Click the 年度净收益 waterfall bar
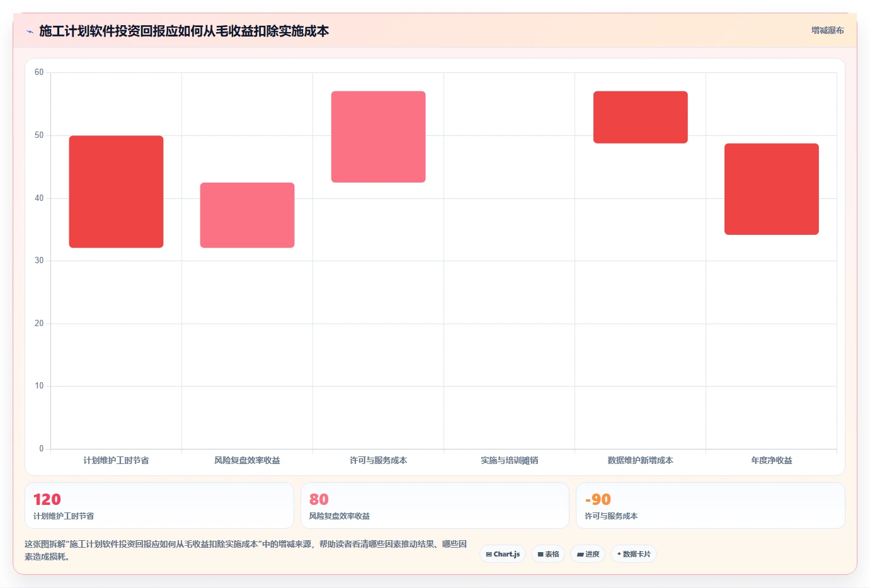 click(771, 189)
